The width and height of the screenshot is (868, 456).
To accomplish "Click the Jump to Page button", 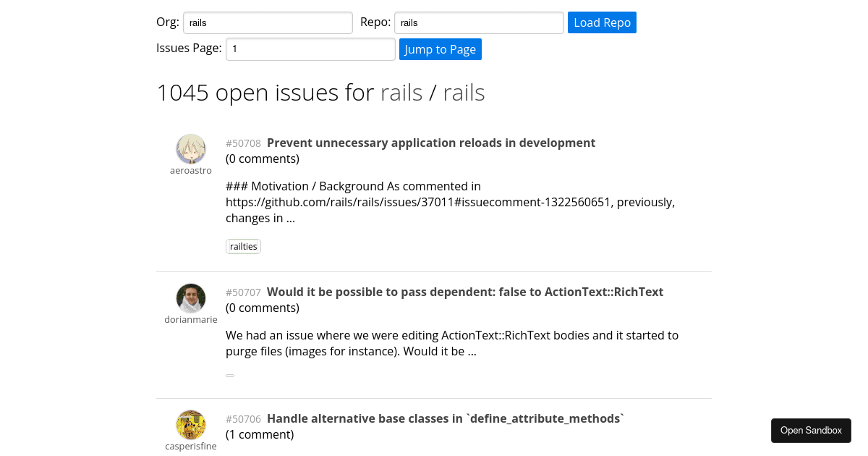I will click(440, 49).
